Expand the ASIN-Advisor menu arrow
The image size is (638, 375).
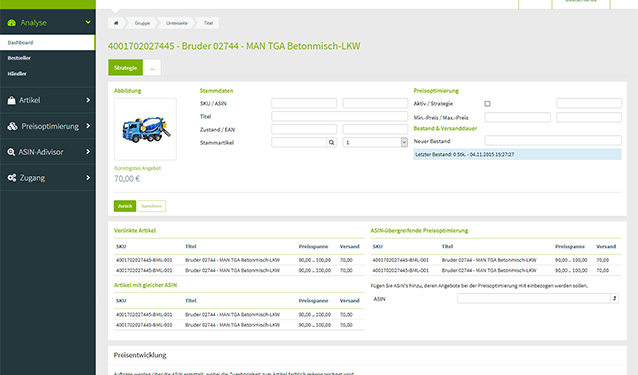coord(88,152)
